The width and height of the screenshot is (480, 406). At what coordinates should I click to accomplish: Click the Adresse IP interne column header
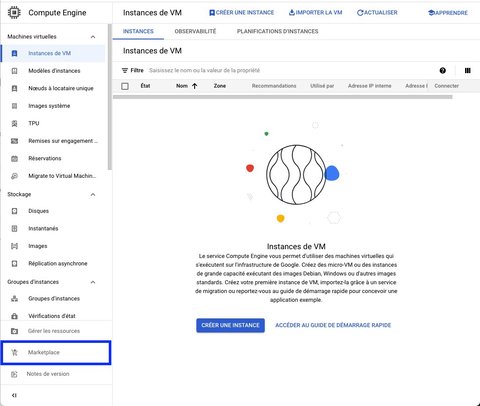pos(370,86)
